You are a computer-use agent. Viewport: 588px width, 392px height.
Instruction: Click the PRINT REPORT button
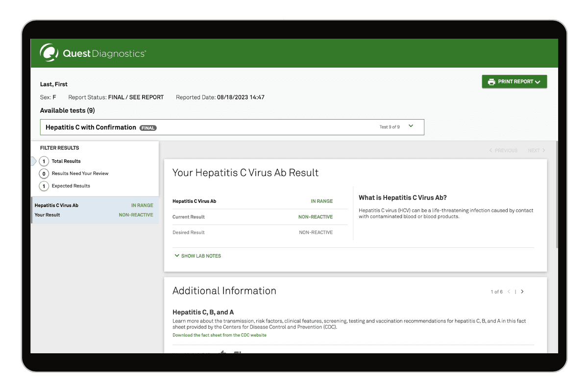[x=514, y=81]
